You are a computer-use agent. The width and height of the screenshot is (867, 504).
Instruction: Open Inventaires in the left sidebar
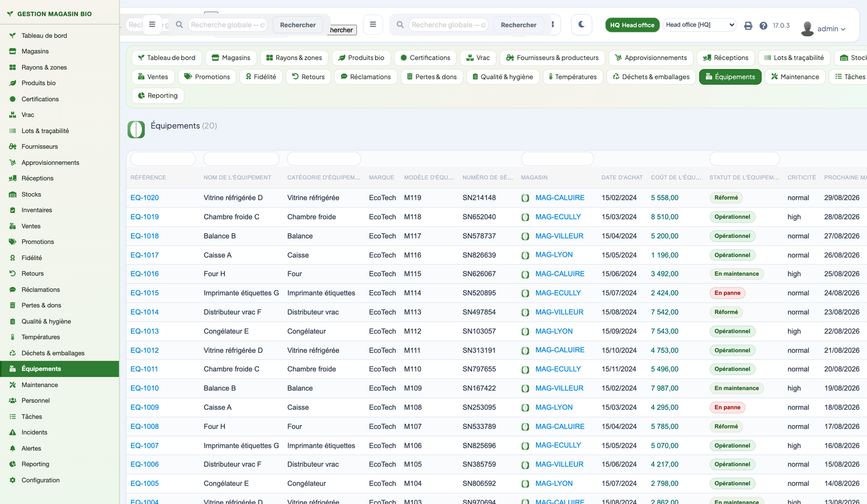point(60,210)
